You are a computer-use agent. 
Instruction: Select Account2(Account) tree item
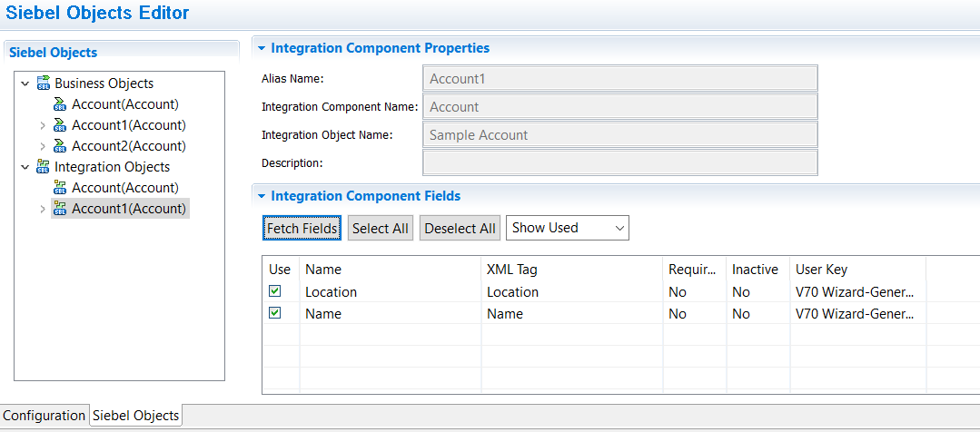129,146
